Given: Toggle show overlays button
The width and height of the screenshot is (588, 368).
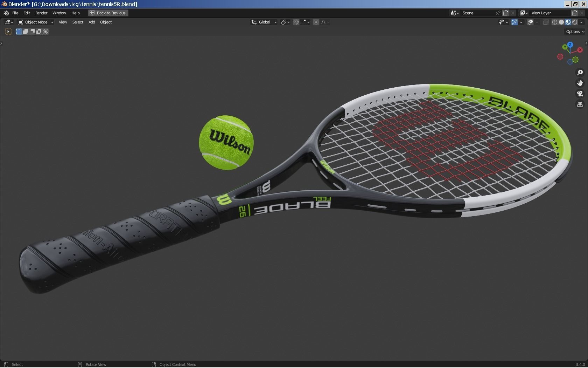Looking at the screenshot, I should pos(531,22).
